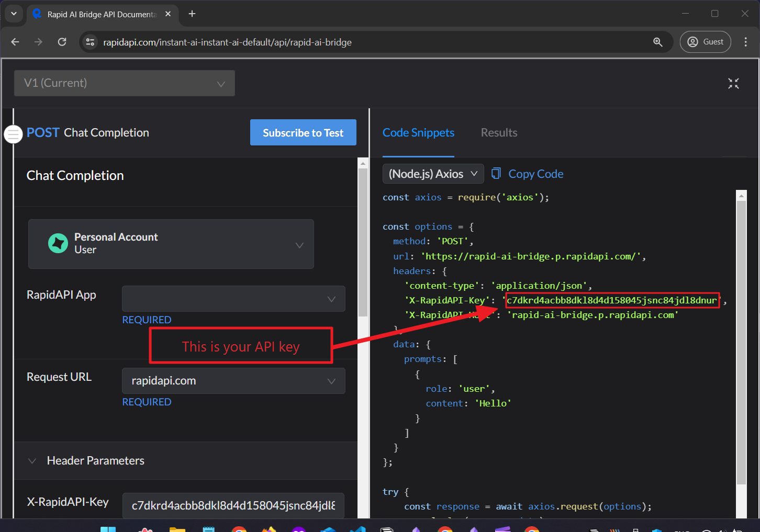This screenshot has height=532, width=760.
Task: Click the await axios.request(options) line
Action: pyautogui.click(x=528, y=506)
